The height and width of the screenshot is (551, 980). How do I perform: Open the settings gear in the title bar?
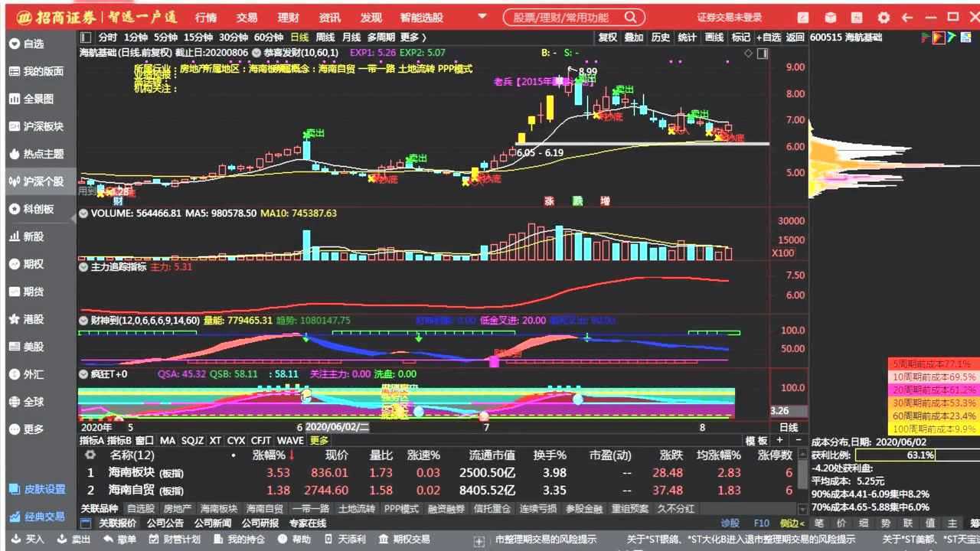point(884,17)
